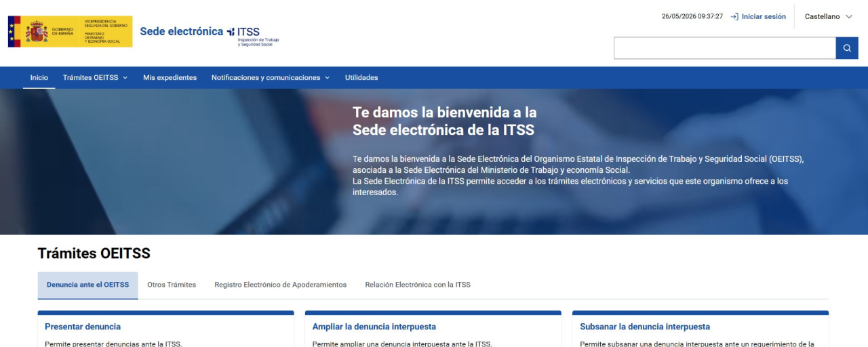The height and width of the screenshot is (347, 868).
Task: Open Mis expedientes in the navigation bar
Action: (x=170, y=77)
